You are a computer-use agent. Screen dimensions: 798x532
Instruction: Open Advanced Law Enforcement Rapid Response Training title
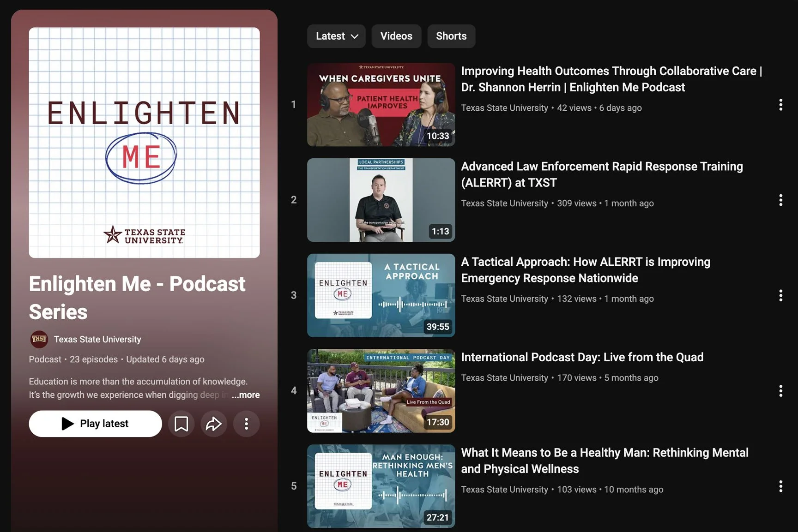point(602,174)
